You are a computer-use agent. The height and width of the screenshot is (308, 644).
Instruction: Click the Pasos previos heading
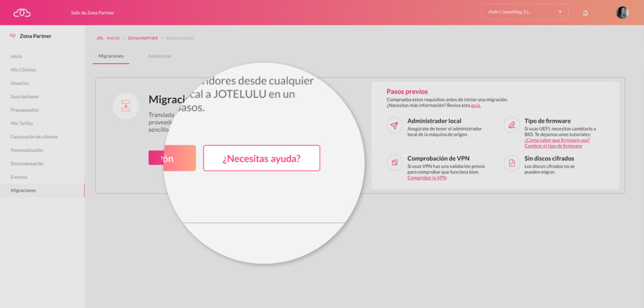pos(407,91)
